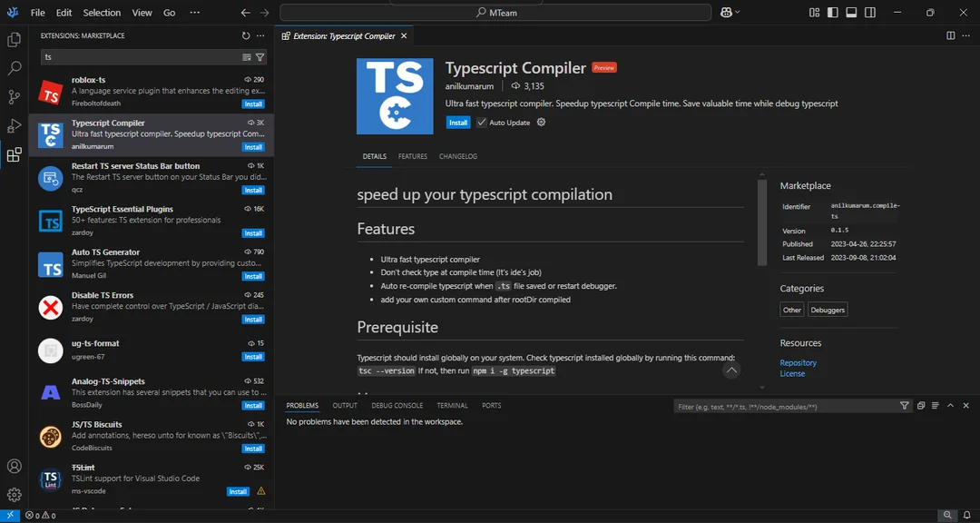Open the Manage gear in activity bar

click(x=14, y=495)
